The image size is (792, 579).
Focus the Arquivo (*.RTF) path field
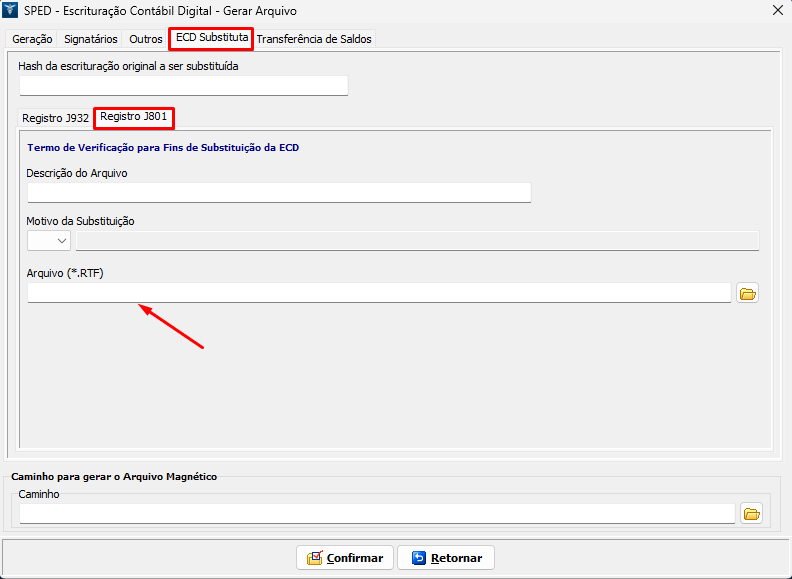tap(378, 293)
